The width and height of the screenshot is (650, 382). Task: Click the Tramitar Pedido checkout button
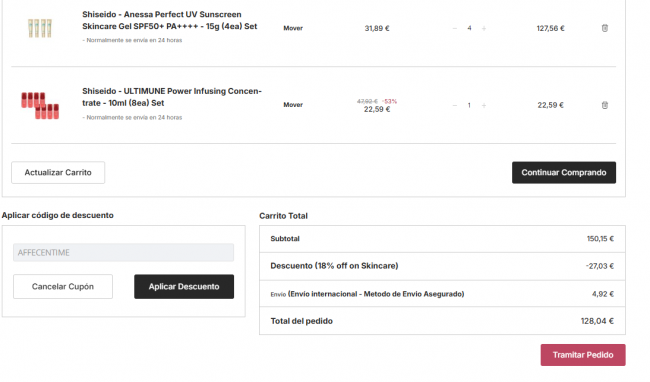click(583, 355)
